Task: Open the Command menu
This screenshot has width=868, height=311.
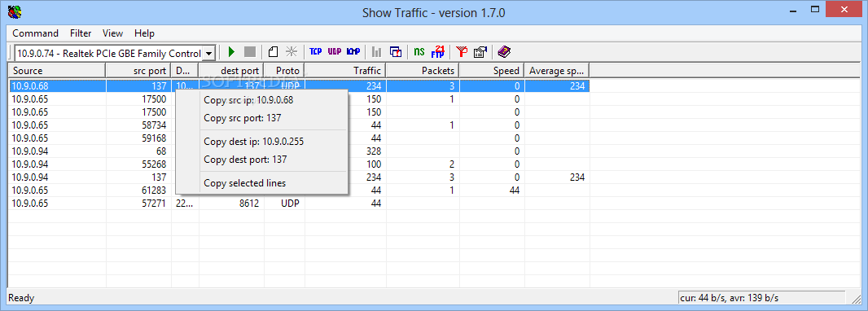Action: click(36, 33)
